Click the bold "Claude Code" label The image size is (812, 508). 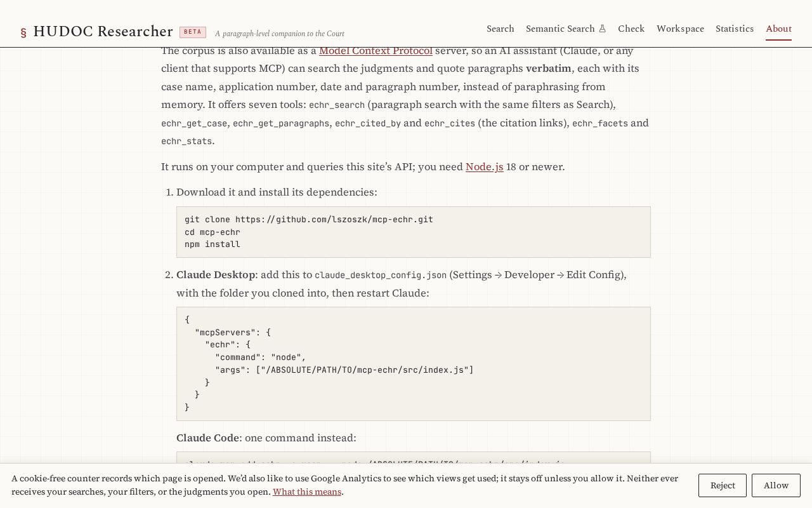point(207,438)
